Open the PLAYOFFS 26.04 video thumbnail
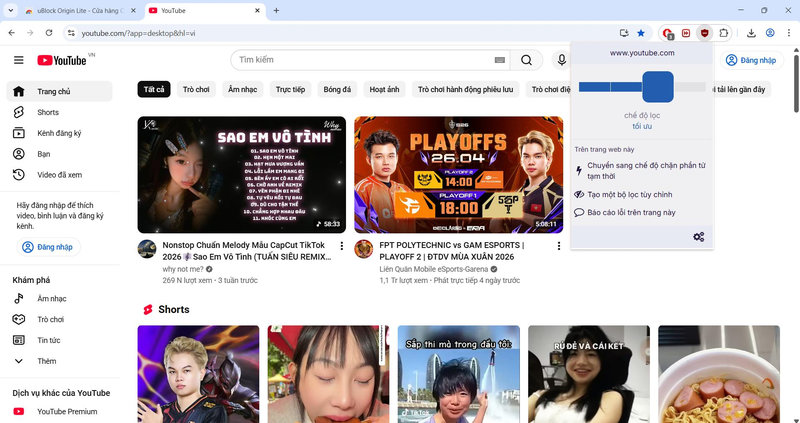The image size is (800, 423). (x=459, y=175)
